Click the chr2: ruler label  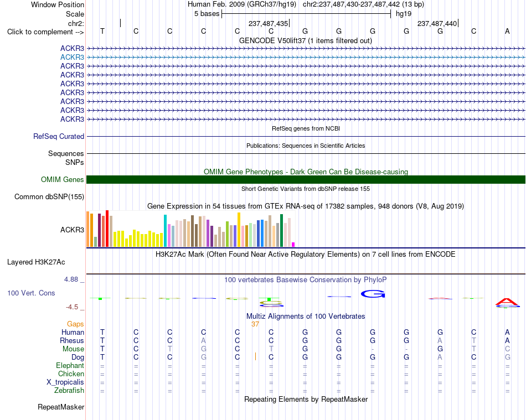(76, 23)
